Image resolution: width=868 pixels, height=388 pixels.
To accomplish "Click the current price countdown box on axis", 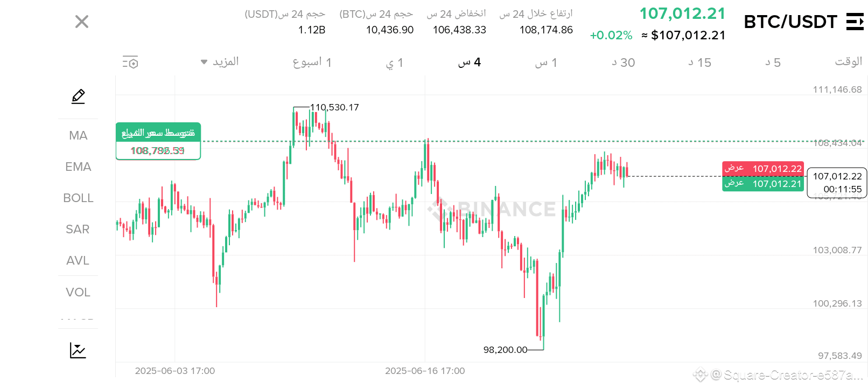I will tap(837, 183).
